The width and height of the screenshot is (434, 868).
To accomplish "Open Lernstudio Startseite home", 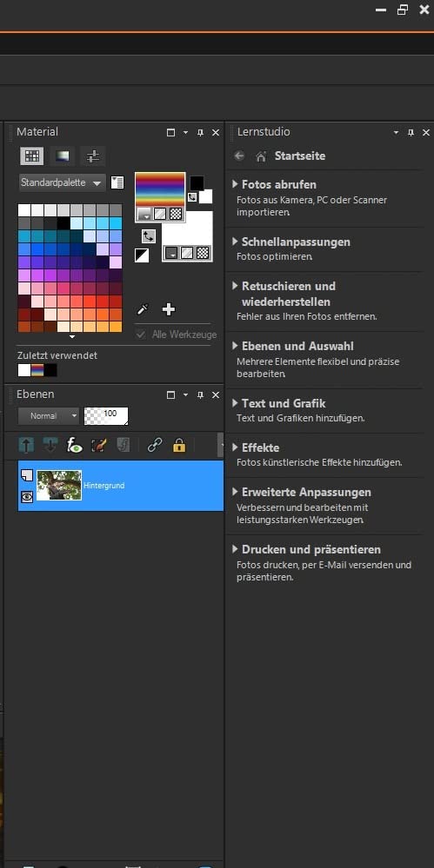I will pyautogui.click(x=261, y=156).
